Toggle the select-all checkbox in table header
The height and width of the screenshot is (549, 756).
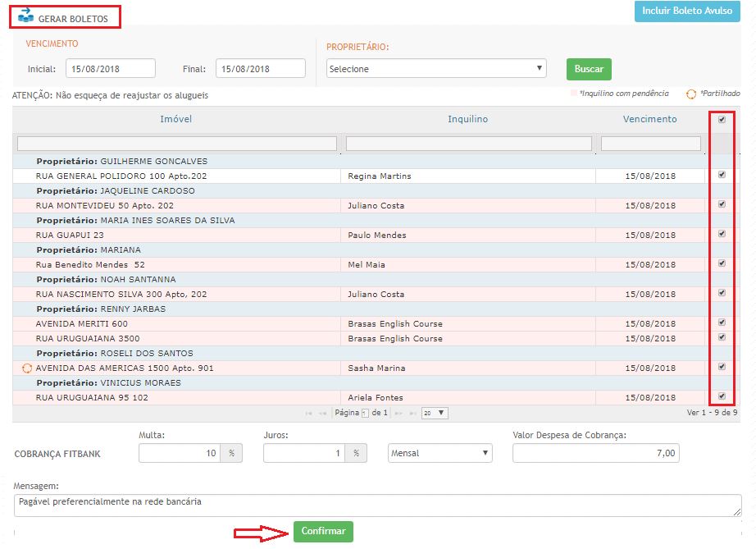(x=722, y=120)
